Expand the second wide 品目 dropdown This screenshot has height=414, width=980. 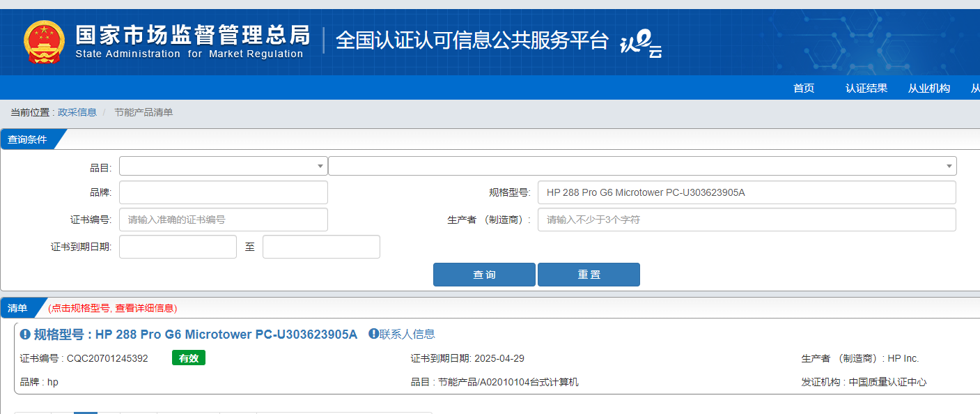(642, 166)
